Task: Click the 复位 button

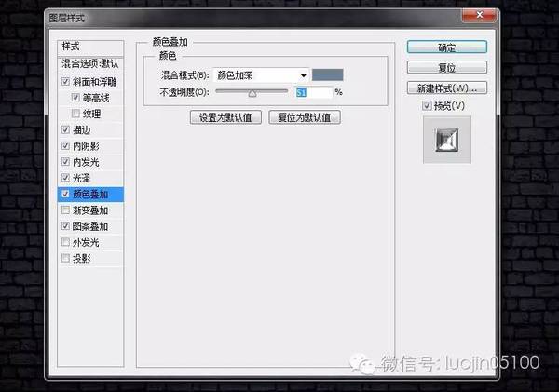Action: 446,67
